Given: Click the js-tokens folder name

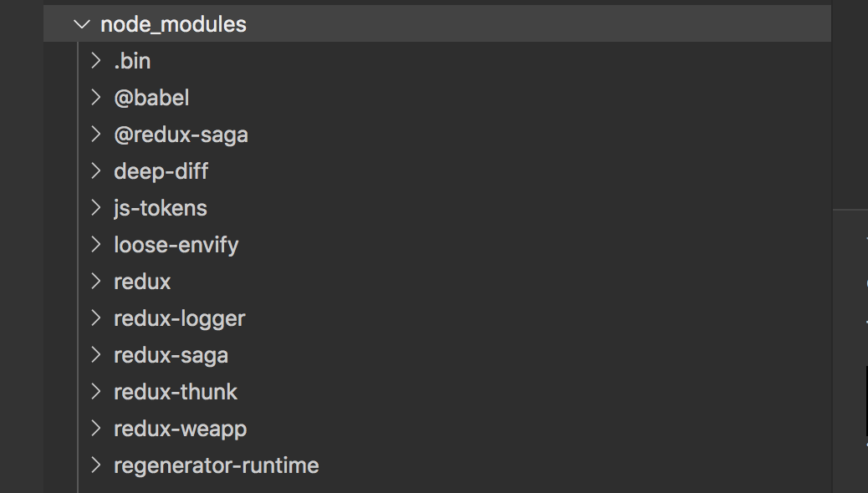Looking at the screenshot, I should 160,208.
